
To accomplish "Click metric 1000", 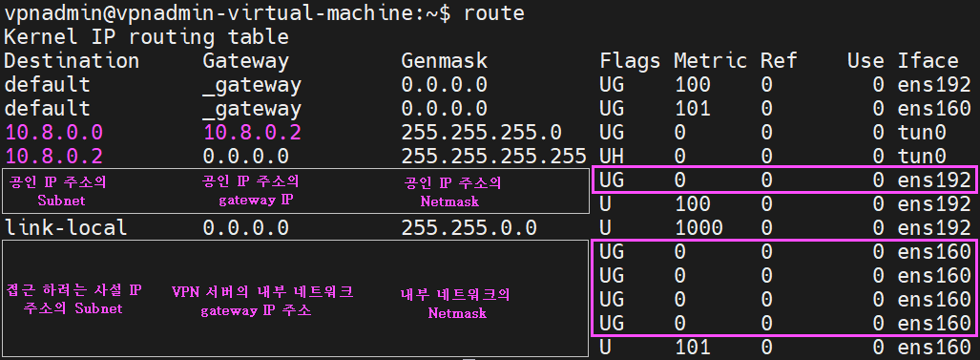I will (699, 227).
